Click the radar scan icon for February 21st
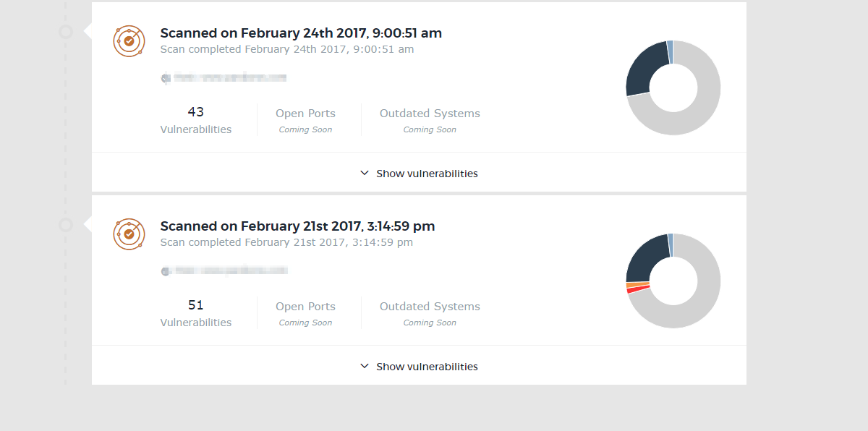Screen dimensions: 868x431 [129, 234]
